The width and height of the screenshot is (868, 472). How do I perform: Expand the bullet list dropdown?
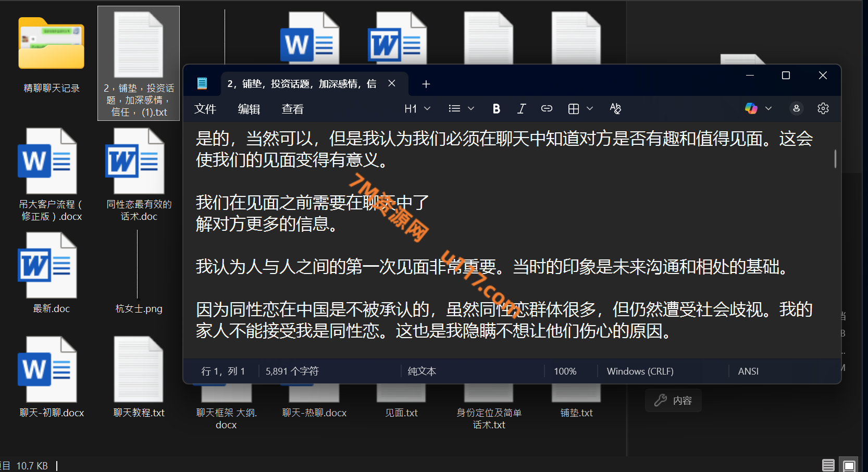pos(461,108)
